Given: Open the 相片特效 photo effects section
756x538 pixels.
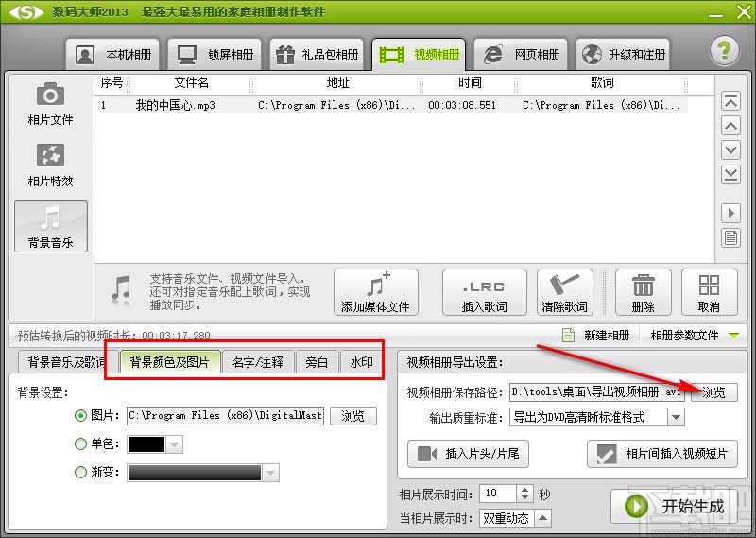Looking at the screenshot, I should tap(50, 166).
